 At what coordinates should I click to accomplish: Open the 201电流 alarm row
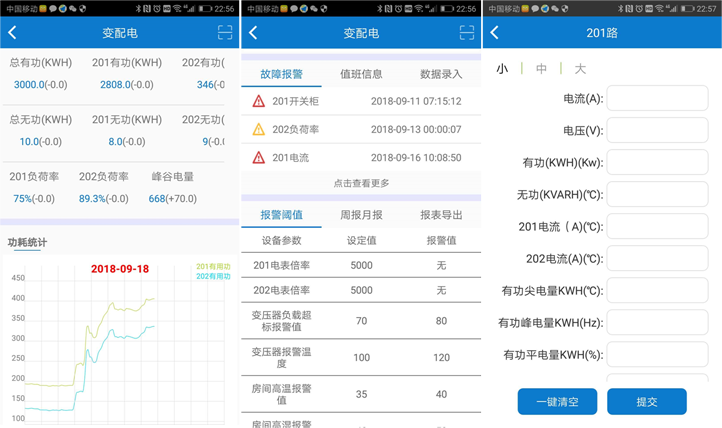click(361, 158)
